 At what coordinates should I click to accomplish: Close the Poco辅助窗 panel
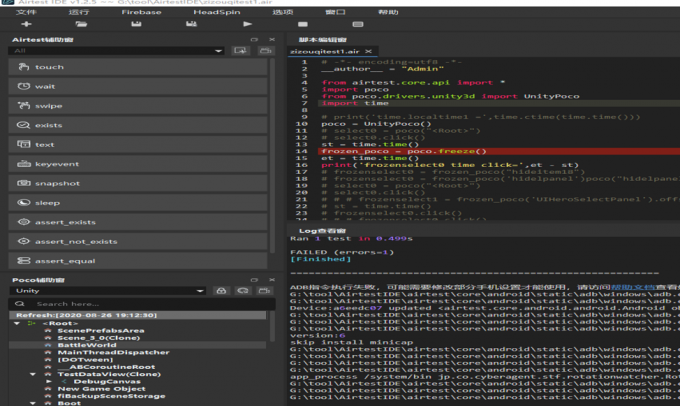[x=272, y=280]
